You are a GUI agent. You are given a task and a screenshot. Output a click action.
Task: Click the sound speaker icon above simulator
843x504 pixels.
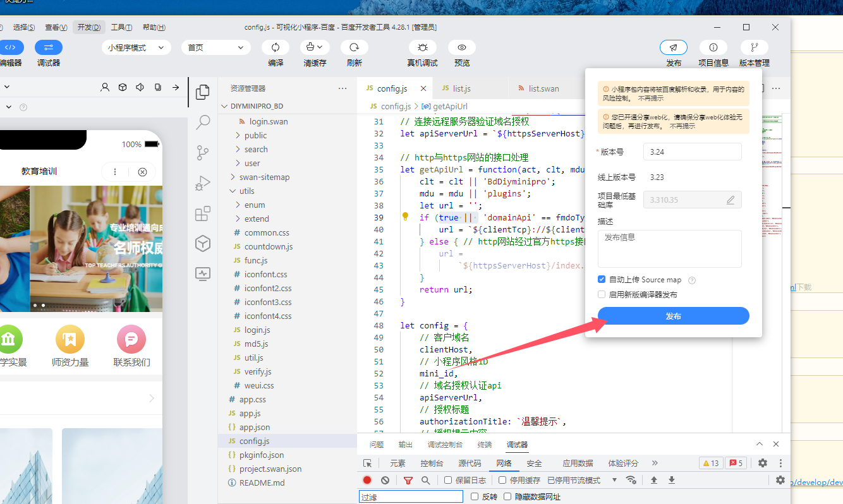click(140, 87)
